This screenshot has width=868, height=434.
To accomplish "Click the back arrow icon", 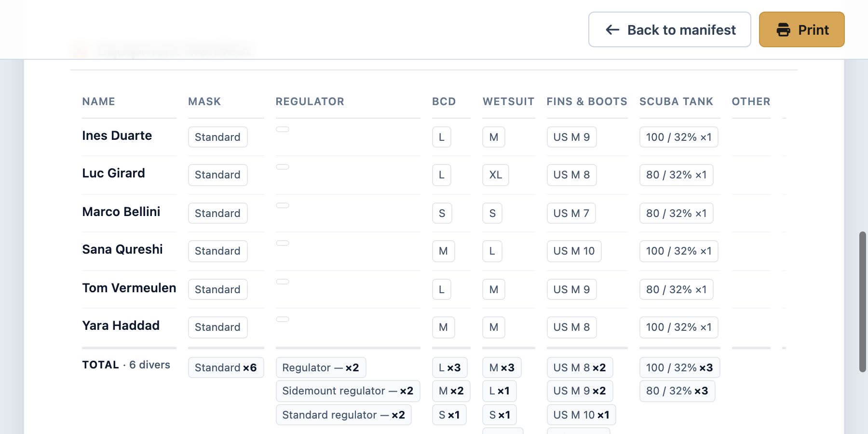I will point(612,30).
